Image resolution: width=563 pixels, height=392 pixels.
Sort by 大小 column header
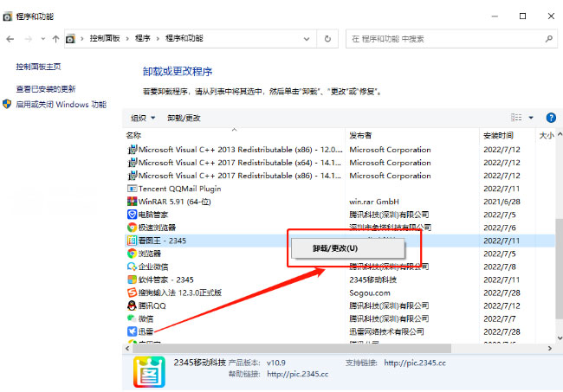[547, 135]
